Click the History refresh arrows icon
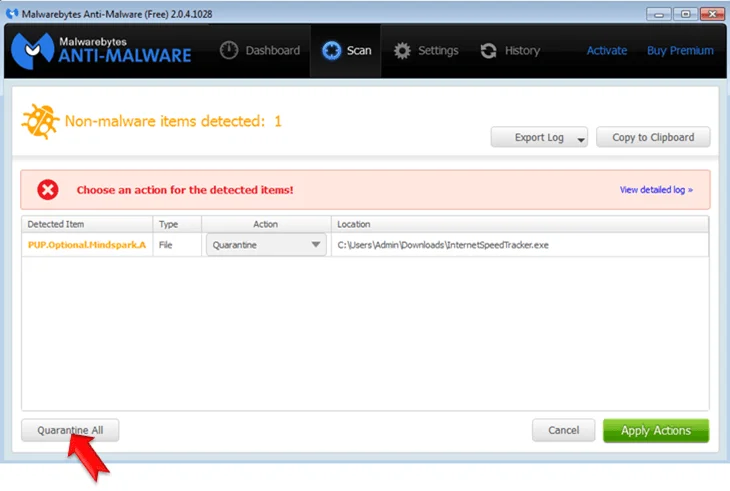This screenshot has width=730, height=491. point(488,50)
